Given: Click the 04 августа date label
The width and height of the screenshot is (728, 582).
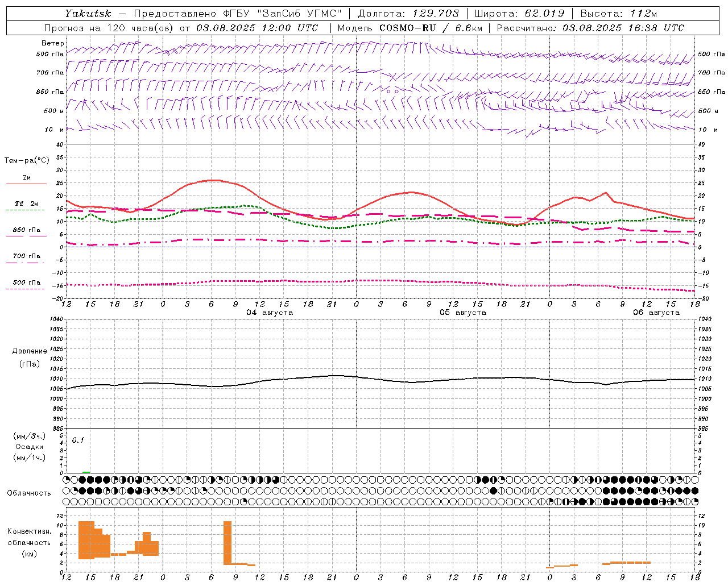Looking at the screenshot, I should 270,313.
